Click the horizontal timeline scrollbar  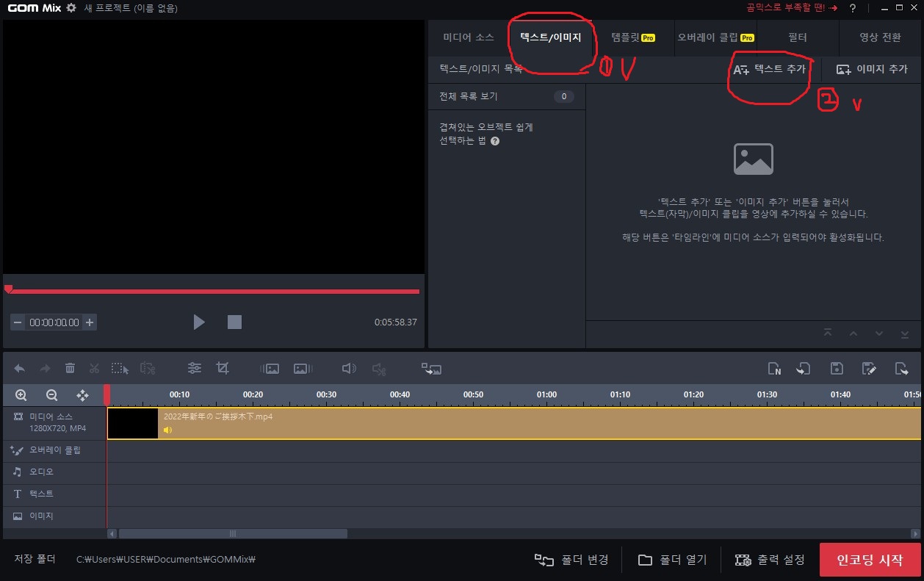[233, 534]
